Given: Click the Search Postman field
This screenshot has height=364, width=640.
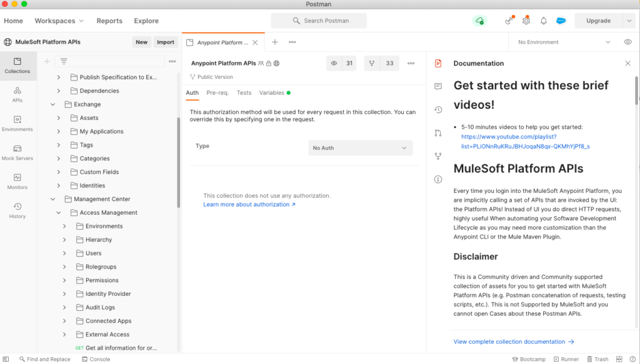Looking at the screenshot, I should tap(319, 21).
